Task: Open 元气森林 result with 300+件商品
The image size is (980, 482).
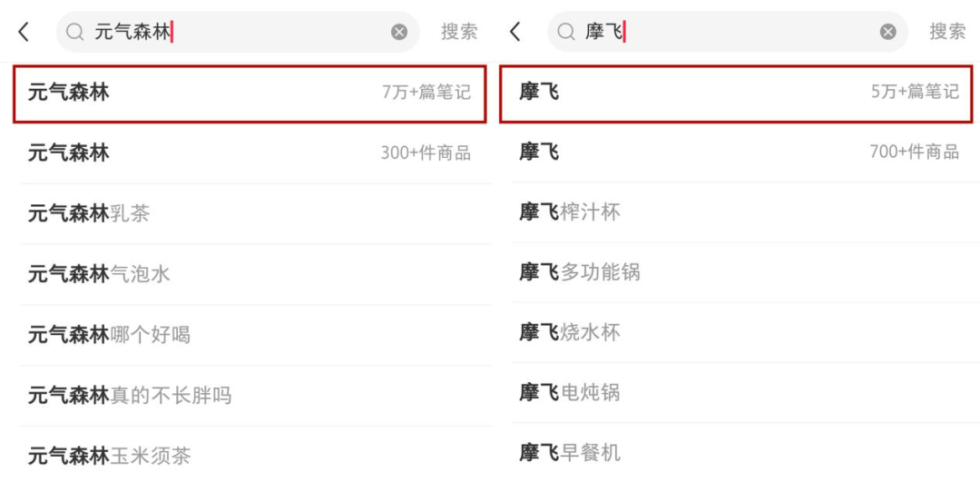Action: point(250,153)
